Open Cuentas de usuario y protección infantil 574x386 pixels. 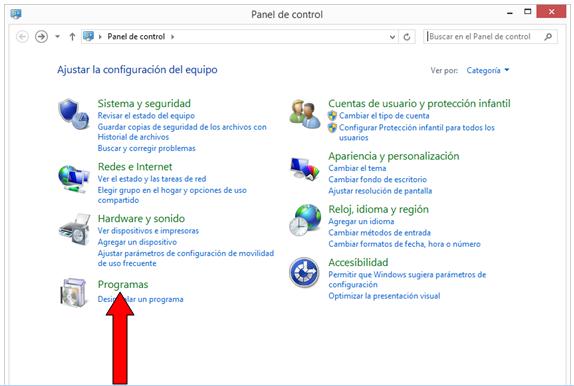pos(419,104)
